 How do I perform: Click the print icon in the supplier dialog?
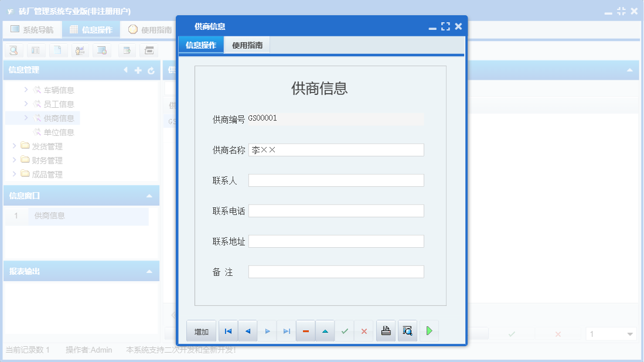[386, 330]
